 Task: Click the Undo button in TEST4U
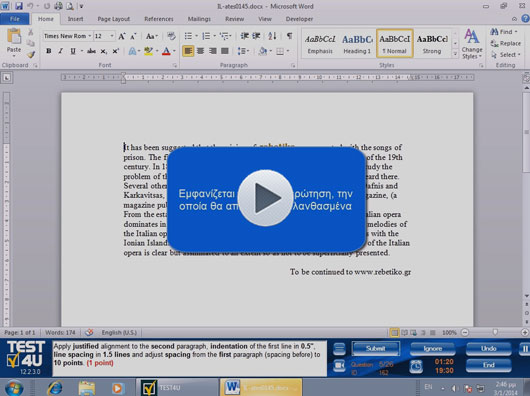coord(488,348)
